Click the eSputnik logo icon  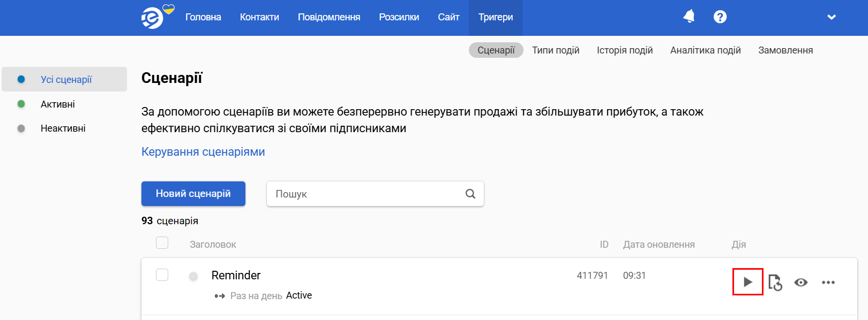click(153, 18)
